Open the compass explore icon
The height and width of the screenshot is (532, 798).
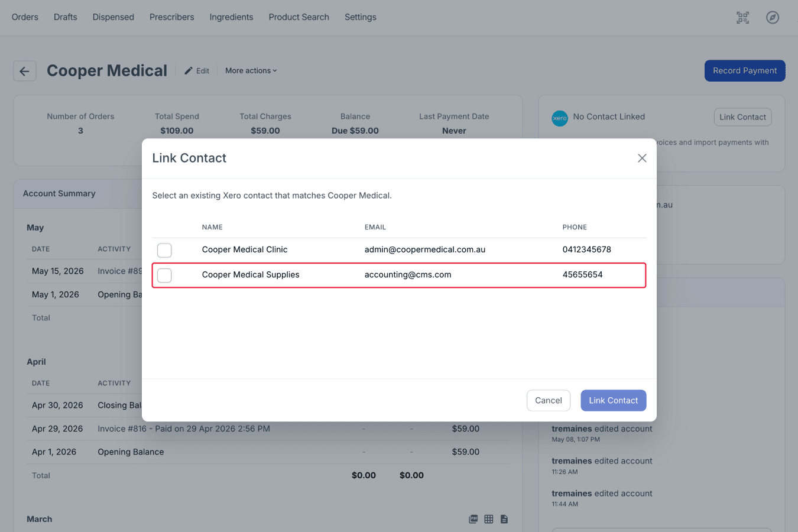pos(773,18)
